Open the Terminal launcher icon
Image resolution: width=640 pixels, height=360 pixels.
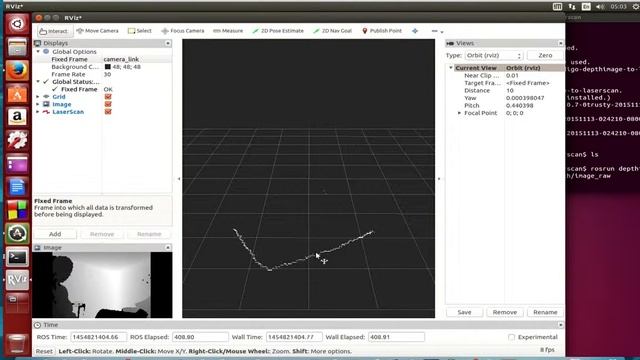pyautogui.click(x=17, y=257)
